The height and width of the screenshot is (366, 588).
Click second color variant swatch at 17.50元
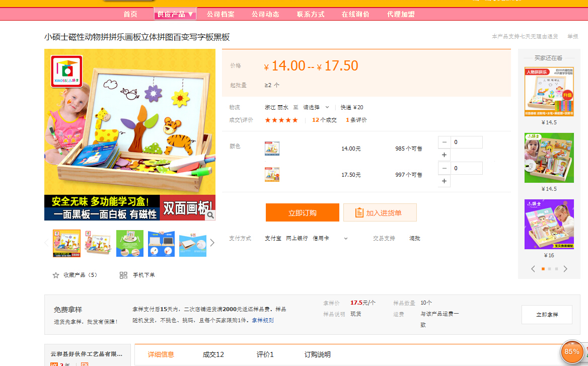tap(272, 174)
